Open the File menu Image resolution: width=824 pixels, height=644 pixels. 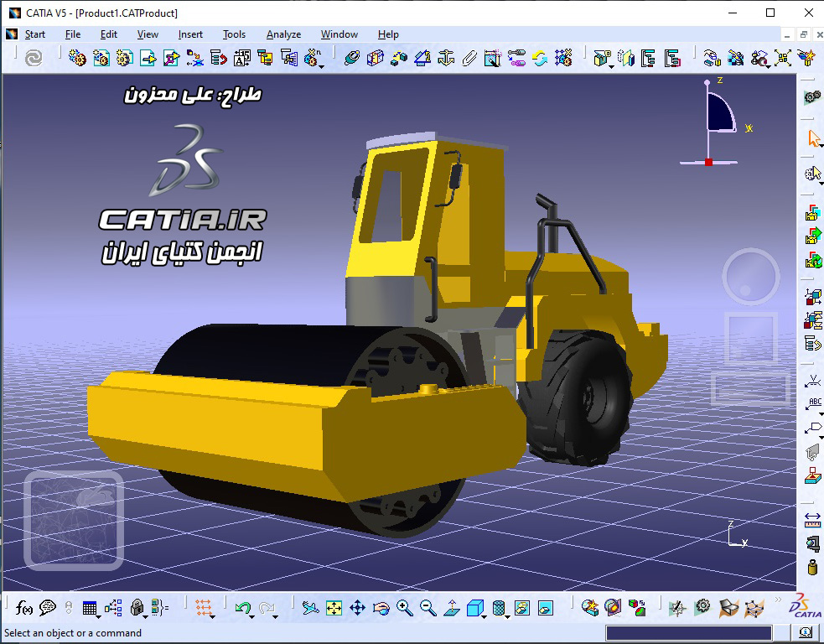(73, 34)
